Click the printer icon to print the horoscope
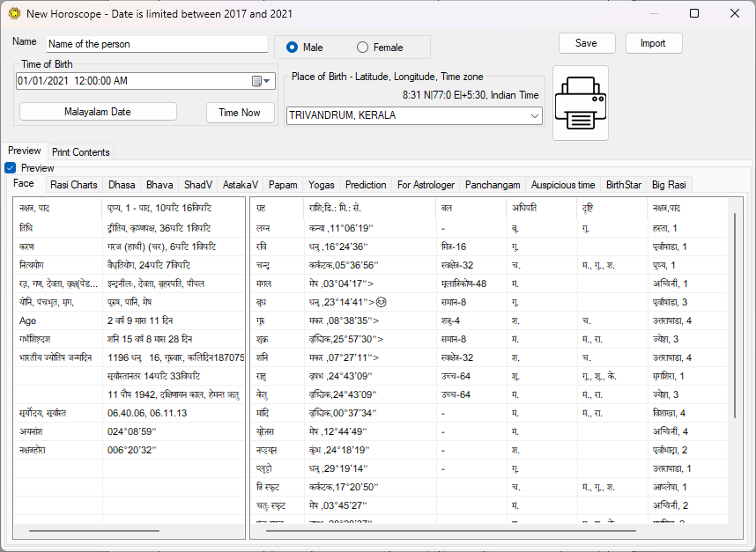The width and height of the screenshot is (756, 552). click(579, 102)
